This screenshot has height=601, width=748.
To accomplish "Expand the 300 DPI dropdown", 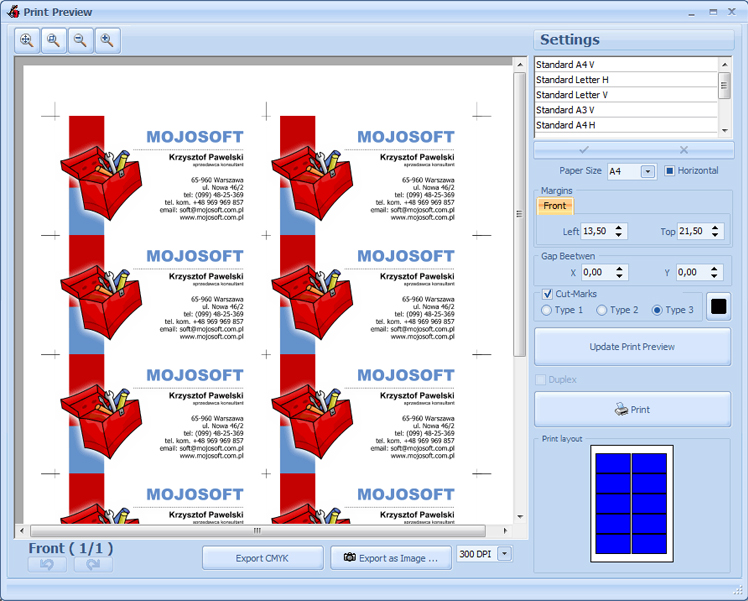I will [x=504, y=554].
